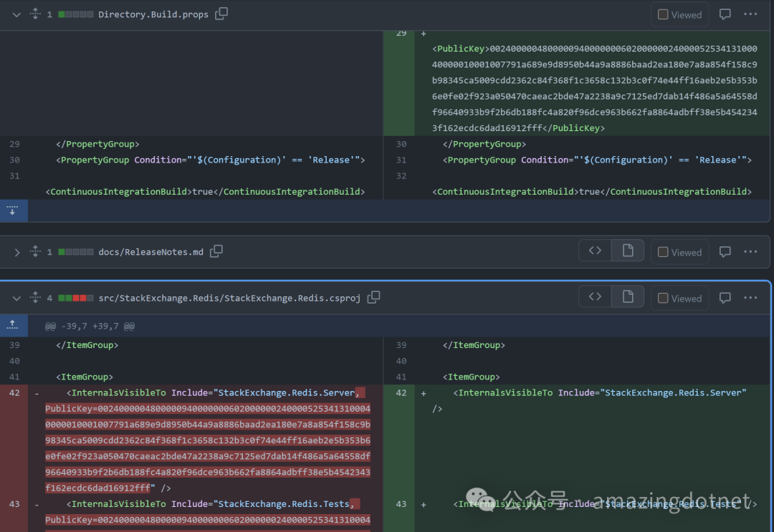Select added line number 29 in Directory.Build.props
Screen dimensions: 774x532
(x=401, y=34)
